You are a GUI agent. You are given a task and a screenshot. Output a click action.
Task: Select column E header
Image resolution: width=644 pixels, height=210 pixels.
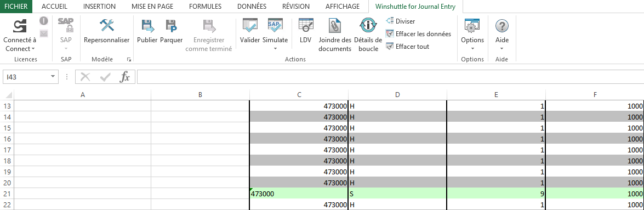point(496,95)
